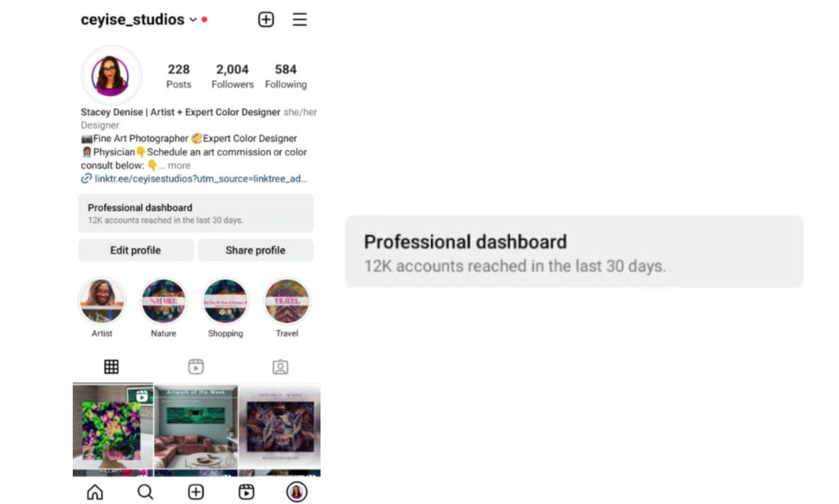This screenshot has width=839, height=504.
Task: Click the linktr.ee link chain icon
Action: click(x=86, y=178)
